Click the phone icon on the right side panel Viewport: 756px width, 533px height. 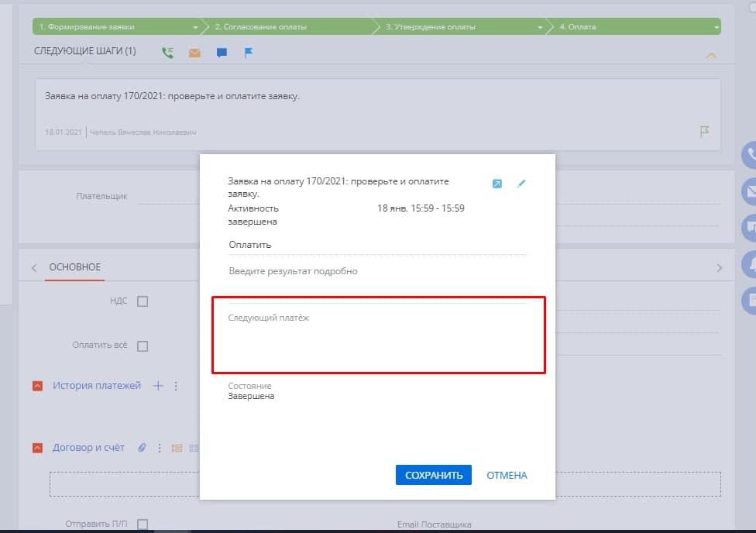(x=749, y=155)
